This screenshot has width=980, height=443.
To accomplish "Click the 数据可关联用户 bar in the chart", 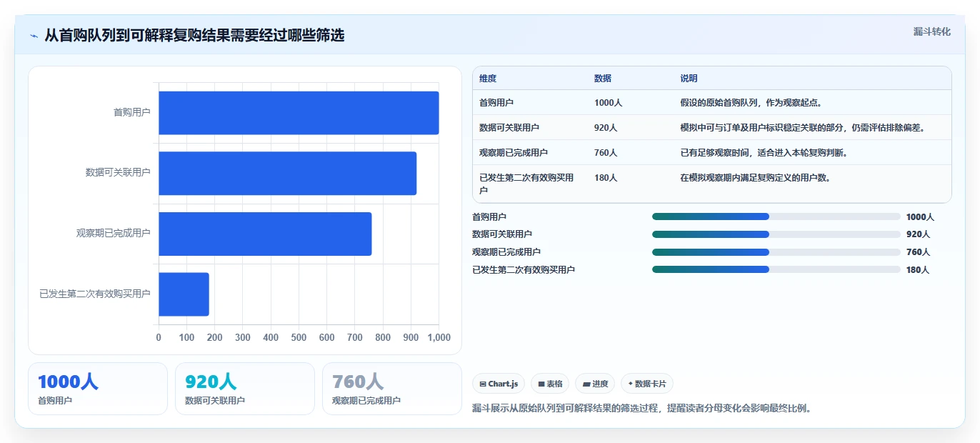I will 287,173.
